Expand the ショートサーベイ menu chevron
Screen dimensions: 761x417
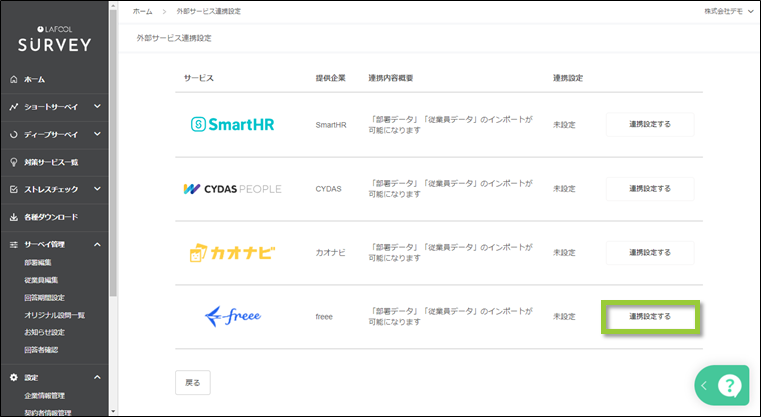click(97, 106)
